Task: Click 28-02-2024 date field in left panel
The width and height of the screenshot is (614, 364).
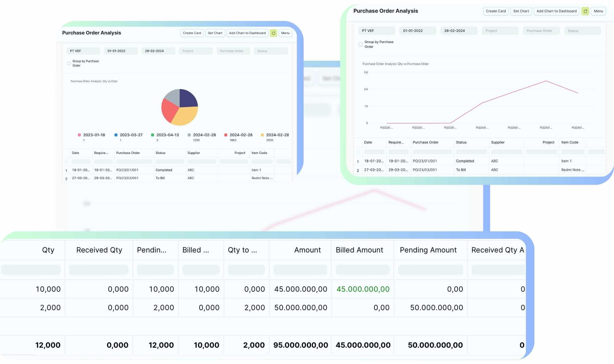Action: click(x=158, y=51)
